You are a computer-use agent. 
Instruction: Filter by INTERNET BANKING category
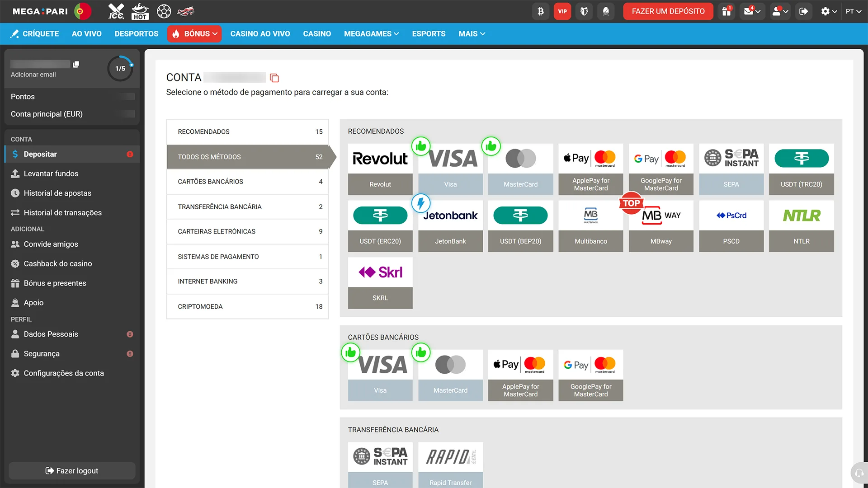pyautogui.click(x=247, y=282)
